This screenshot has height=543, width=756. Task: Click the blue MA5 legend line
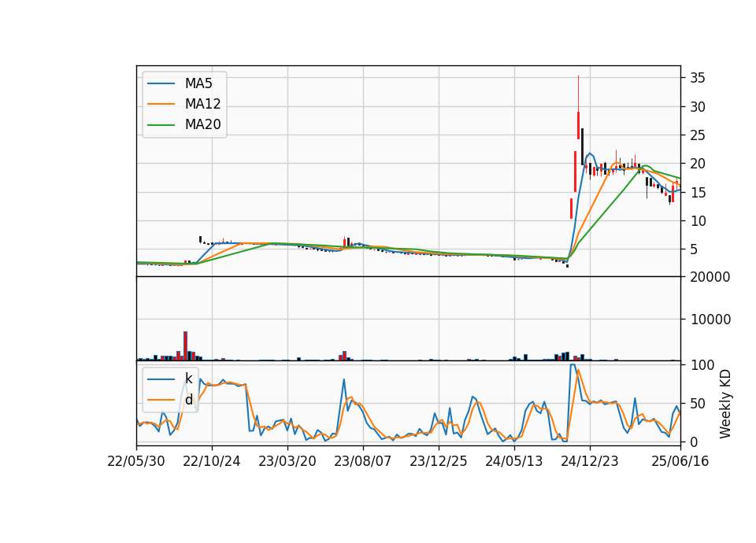tap(161, 83)
